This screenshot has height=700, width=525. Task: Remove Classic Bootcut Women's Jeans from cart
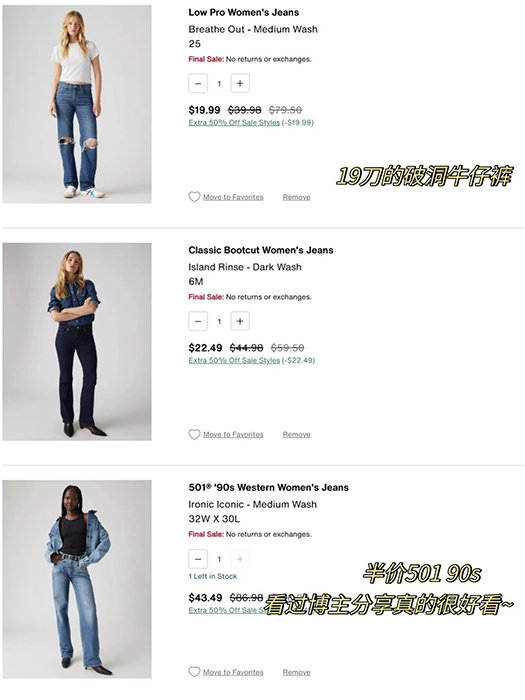296,434
